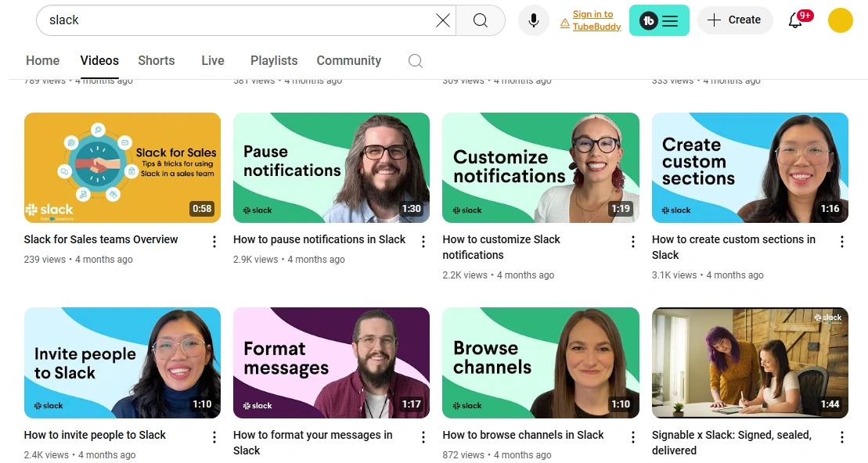Click the 2.4K views • 4 months ago text
The width and height of the screenshot is (868, 463).
tap(80, 454)
